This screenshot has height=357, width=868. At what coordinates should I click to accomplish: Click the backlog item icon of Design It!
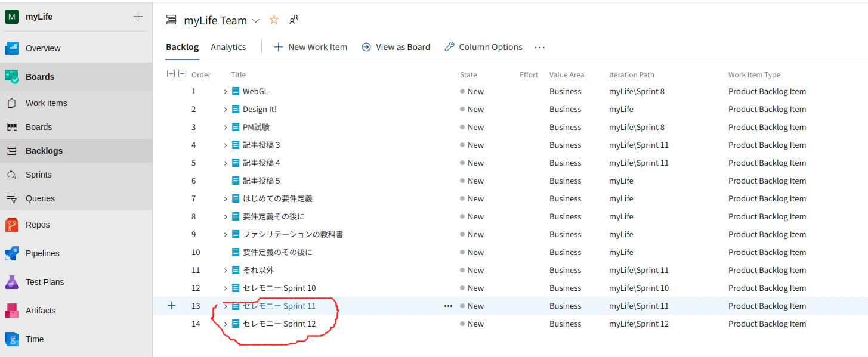tap(236, 110)
